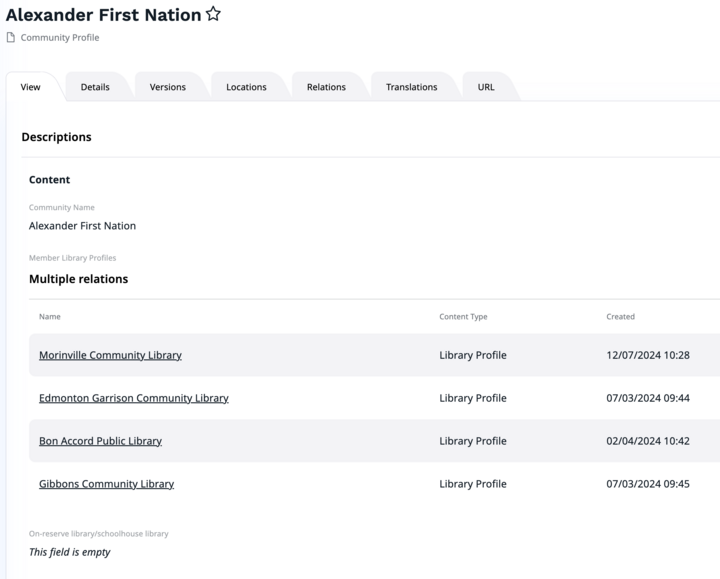Select the View tab
Screen dimensions: 720x579
point(30,87)
